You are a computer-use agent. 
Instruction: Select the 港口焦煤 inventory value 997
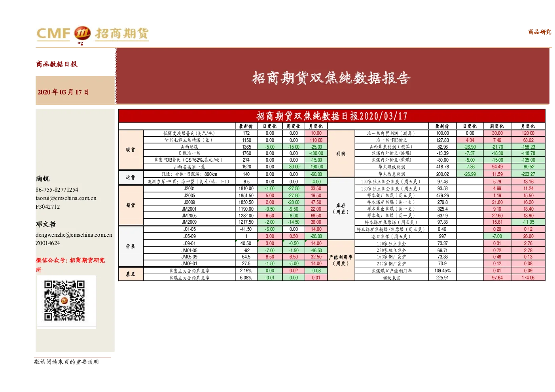coord(443,236)
